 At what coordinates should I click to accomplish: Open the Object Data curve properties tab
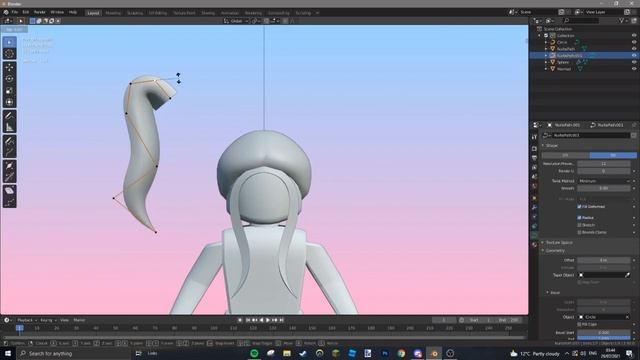534,236
